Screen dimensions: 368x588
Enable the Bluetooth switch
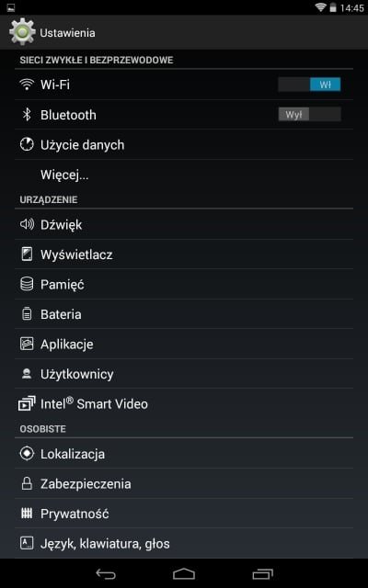coord(309,114)
